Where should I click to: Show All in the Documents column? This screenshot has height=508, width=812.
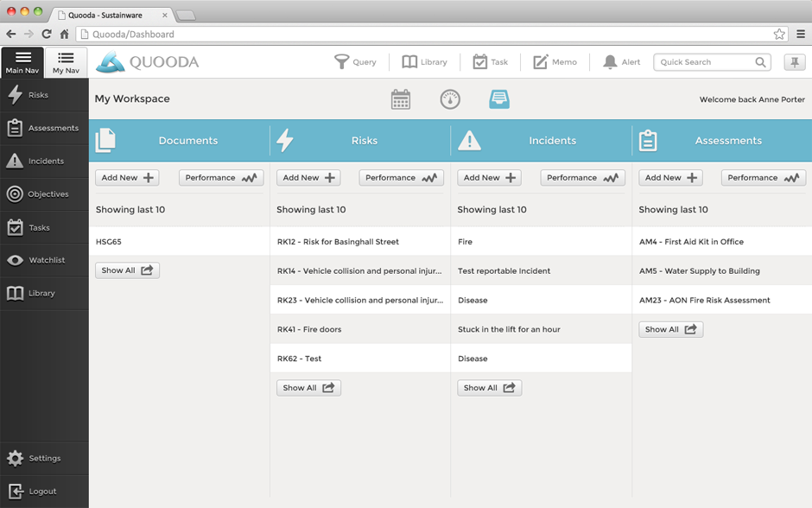click(x=127, y=270)
